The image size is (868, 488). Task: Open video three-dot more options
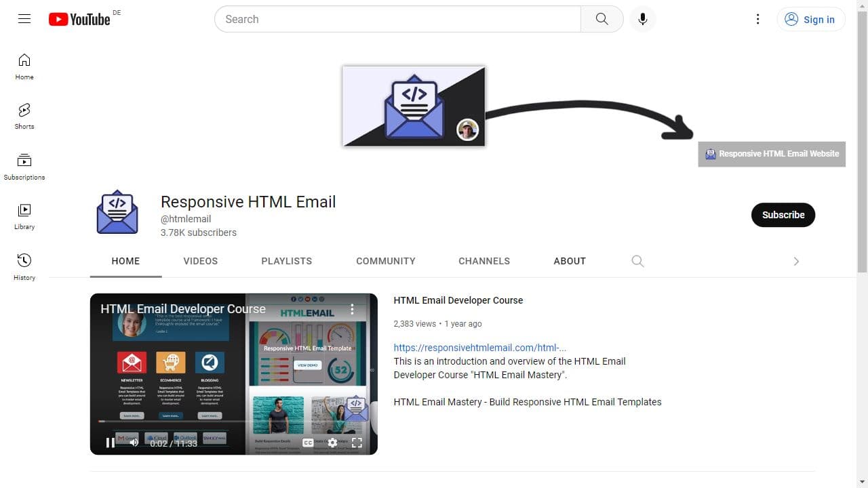click(352, 309)
